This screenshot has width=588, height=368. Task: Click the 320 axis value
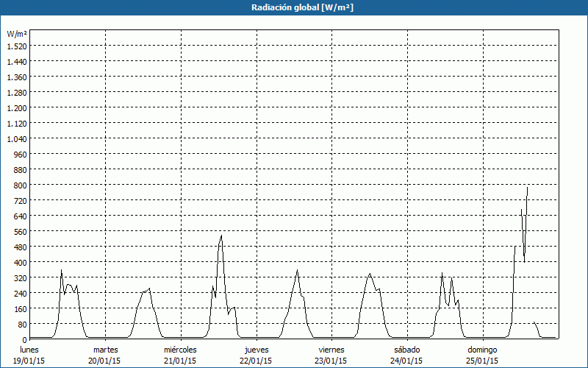click(21, 278)
